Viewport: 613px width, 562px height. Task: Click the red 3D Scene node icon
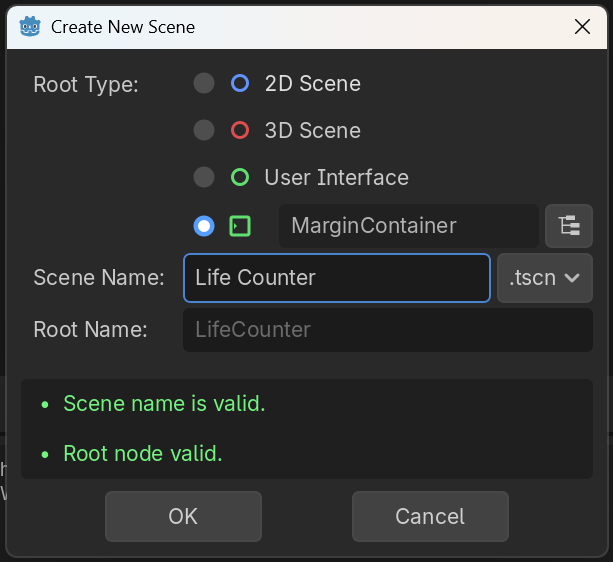point(240,131)
